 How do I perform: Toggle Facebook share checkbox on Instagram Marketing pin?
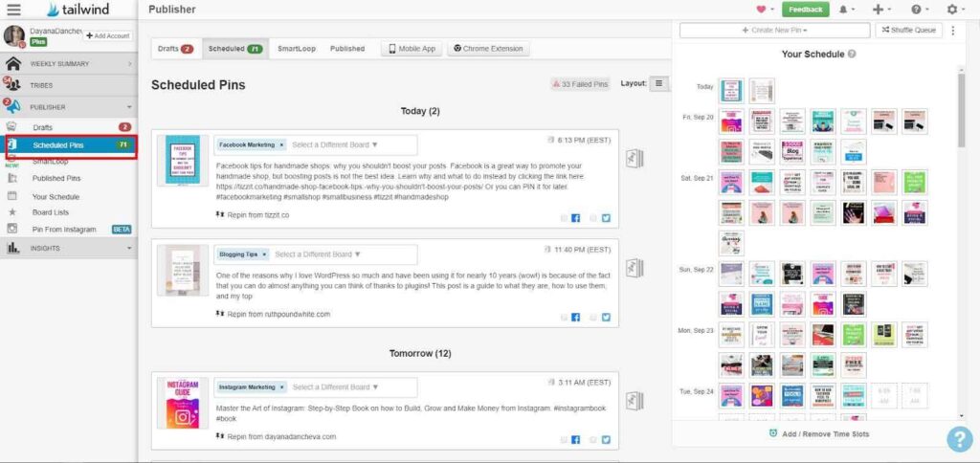click(x=564, y=440)
